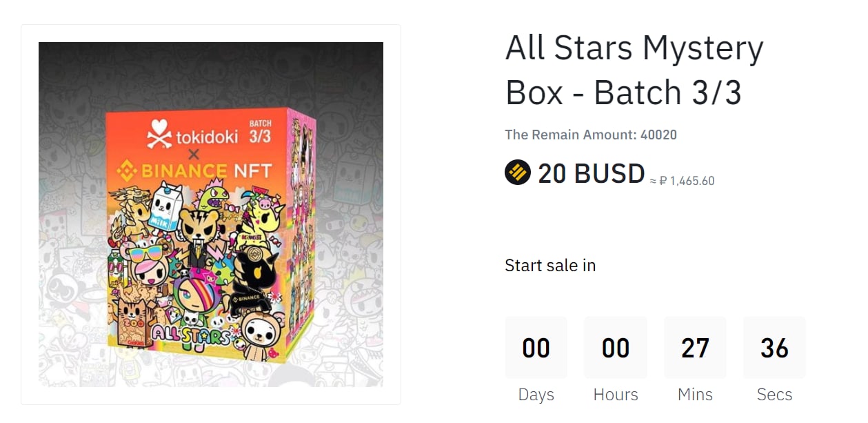Viewport: 868px width, 423px height.
Task: Click the tokidoki heart-crossbones logo on the box
Action: 159,134
